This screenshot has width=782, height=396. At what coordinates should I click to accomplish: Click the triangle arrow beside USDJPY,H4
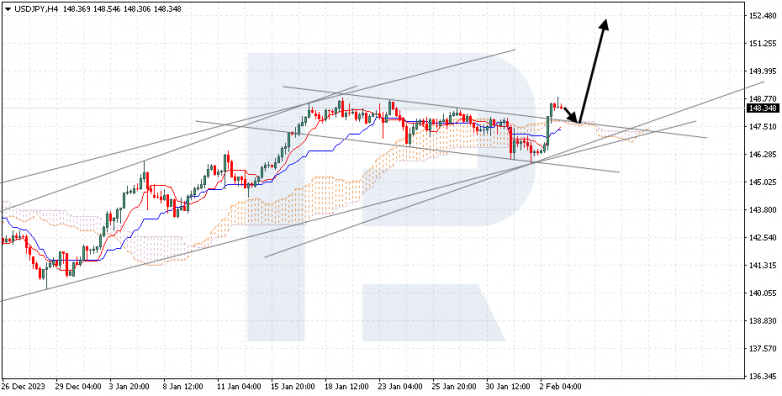tap(7, 9)
